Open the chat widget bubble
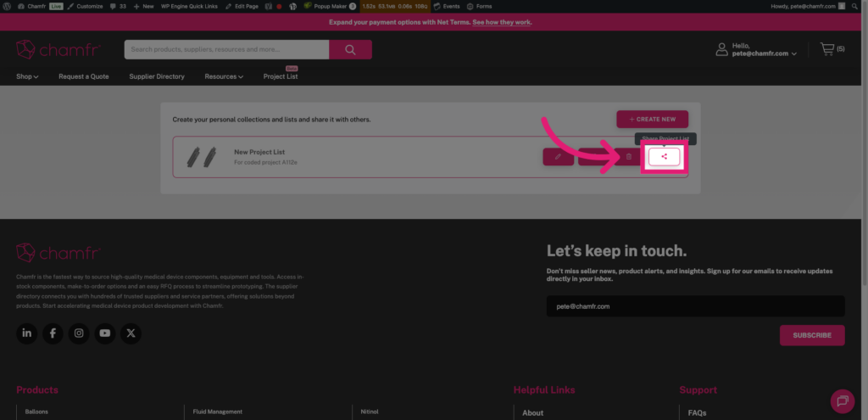Viewport: 868px width, 420px height. pos(843,401)
